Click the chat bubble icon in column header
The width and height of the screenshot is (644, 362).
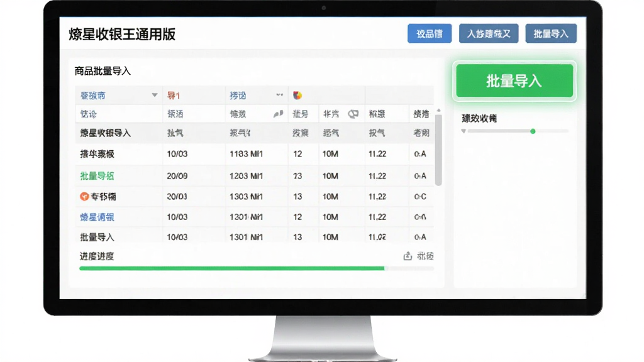click(x=353, y=114)
